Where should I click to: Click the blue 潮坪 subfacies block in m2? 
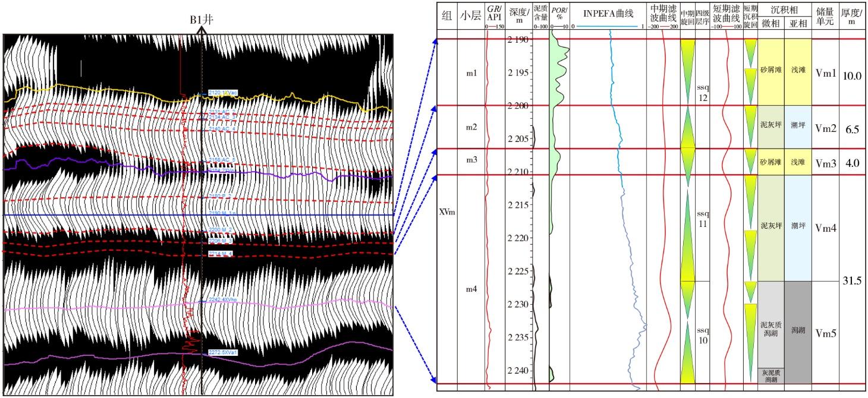tap(798, 127)
